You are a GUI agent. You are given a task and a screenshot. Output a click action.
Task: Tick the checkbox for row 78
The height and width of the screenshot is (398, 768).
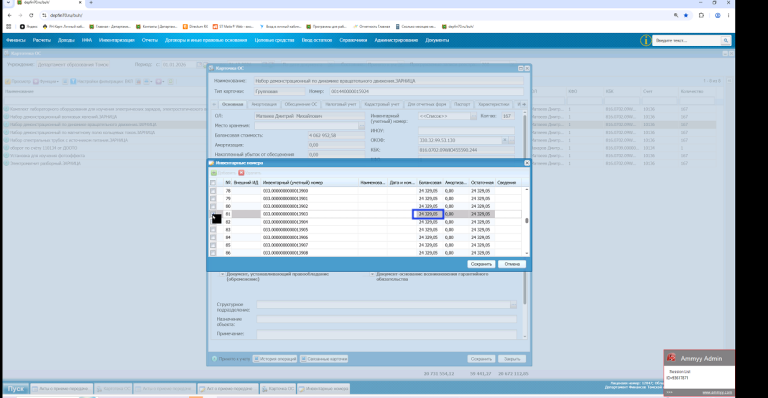click(x=213, y=191)
